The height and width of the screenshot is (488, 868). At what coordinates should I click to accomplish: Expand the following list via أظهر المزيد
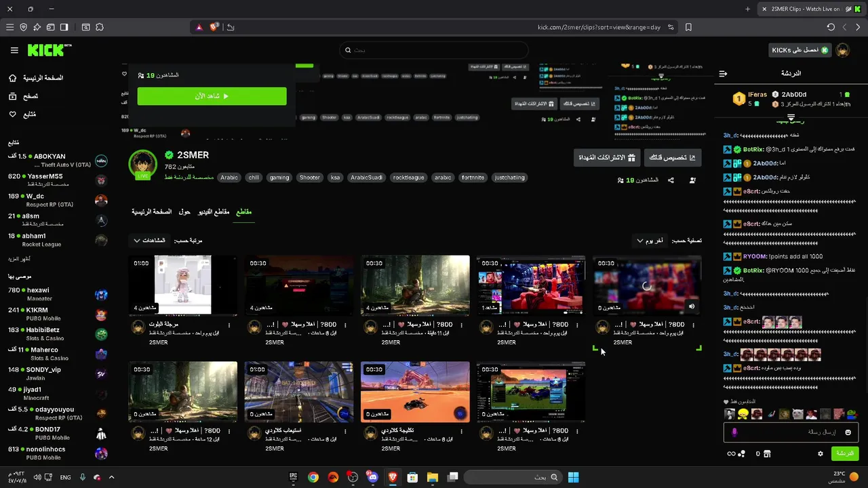[19, 259]
